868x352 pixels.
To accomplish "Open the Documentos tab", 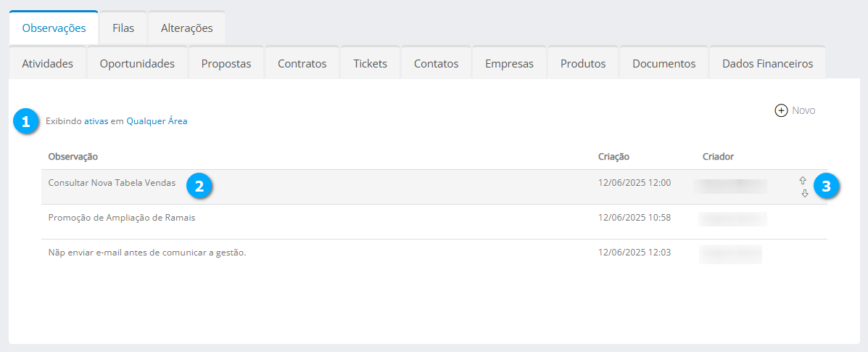I will click(x=664, y=63).
